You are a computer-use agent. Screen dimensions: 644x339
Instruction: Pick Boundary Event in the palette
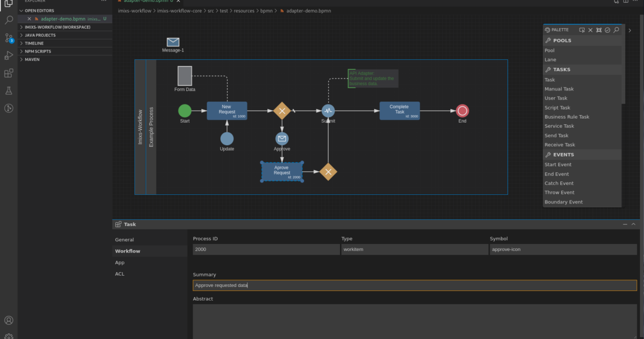pyautogui.click(x=563, y=202)
